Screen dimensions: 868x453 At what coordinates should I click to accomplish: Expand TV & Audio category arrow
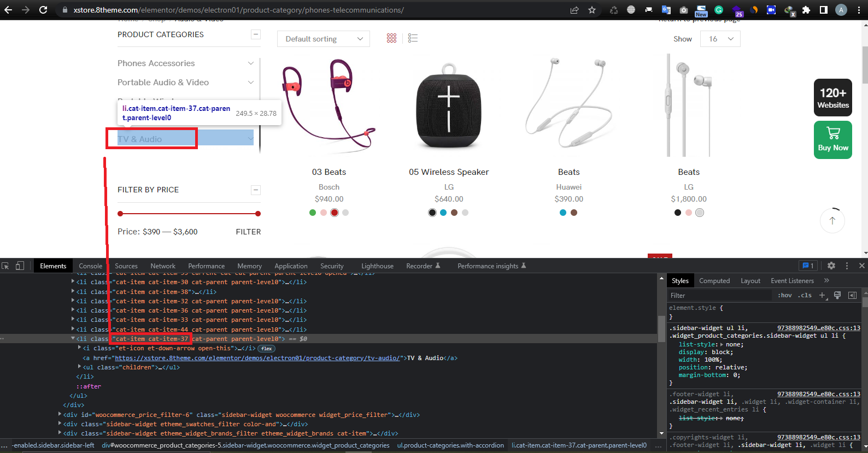click(251, 139)
